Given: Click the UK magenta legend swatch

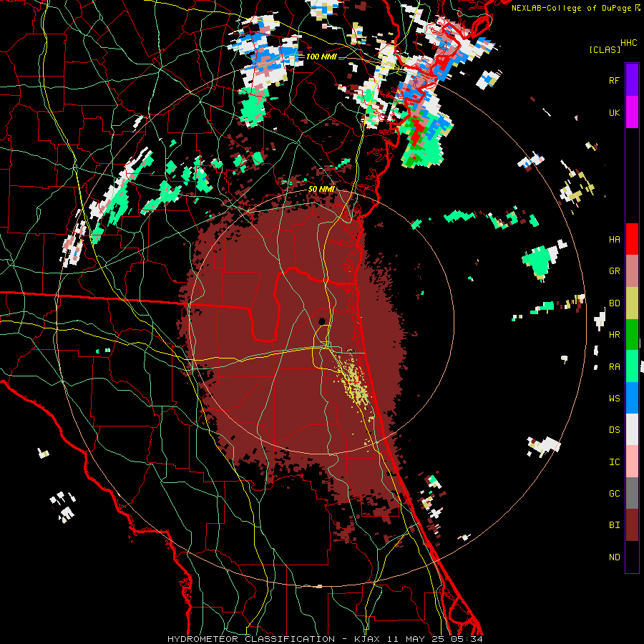Looking at the screenshot, I should [x=632, y=112].
